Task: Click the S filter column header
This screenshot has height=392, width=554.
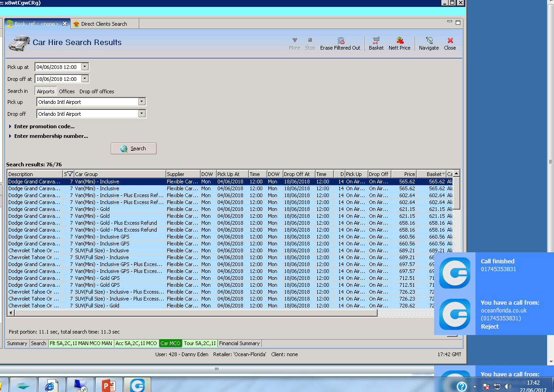Action: (68, 174)
